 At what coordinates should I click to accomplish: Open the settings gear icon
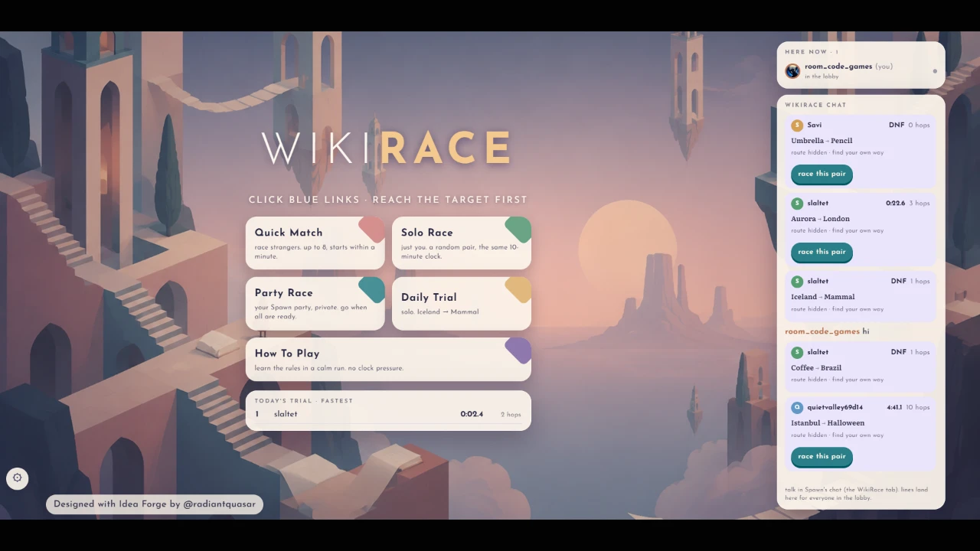click(18, 479)
